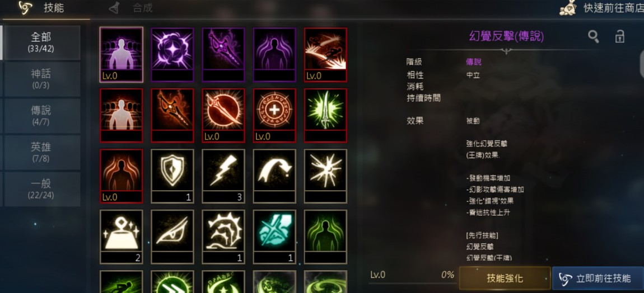Image resolution: width=644 pixels, height=293 pixels.
Task: Filter skills by 傳說 category
Action: [41, 115]
